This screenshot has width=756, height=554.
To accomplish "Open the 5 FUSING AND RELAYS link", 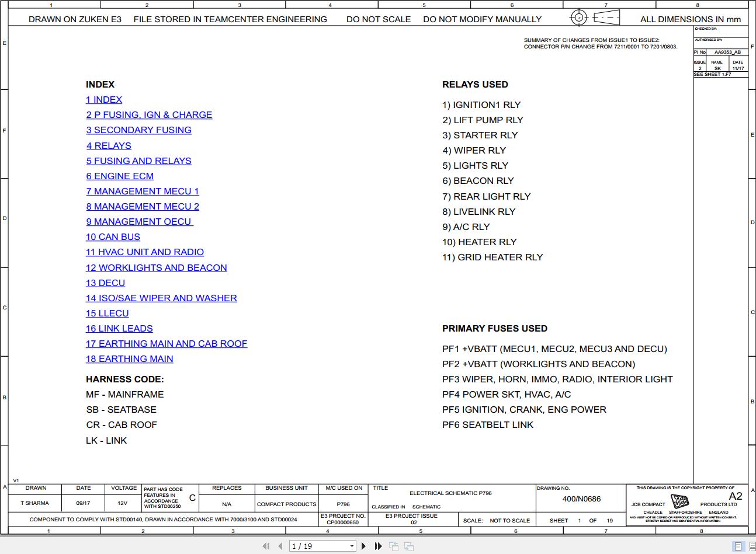I will pyautogui.click(x=138, y=161).
